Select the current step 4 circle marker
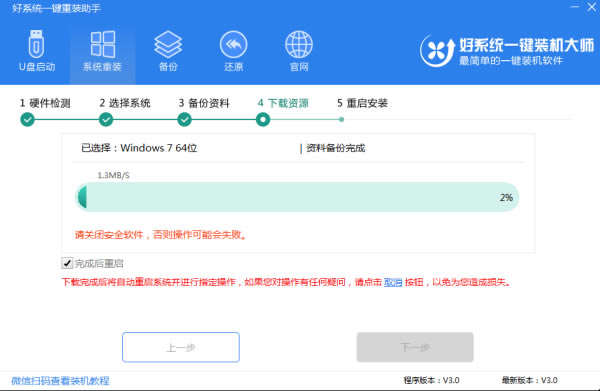The image size is (600, 391). pyautogui.click(x=263, y=120)
